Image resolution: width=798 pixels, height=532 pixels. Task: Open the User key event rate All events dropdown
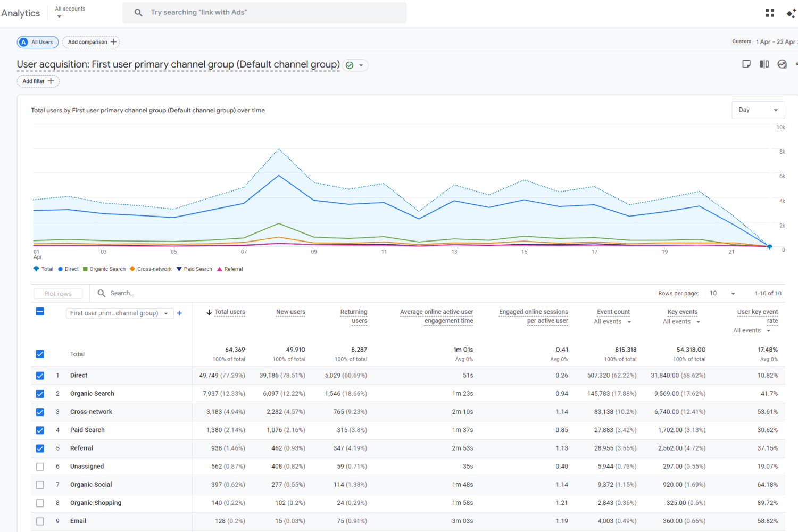(752, 331)
